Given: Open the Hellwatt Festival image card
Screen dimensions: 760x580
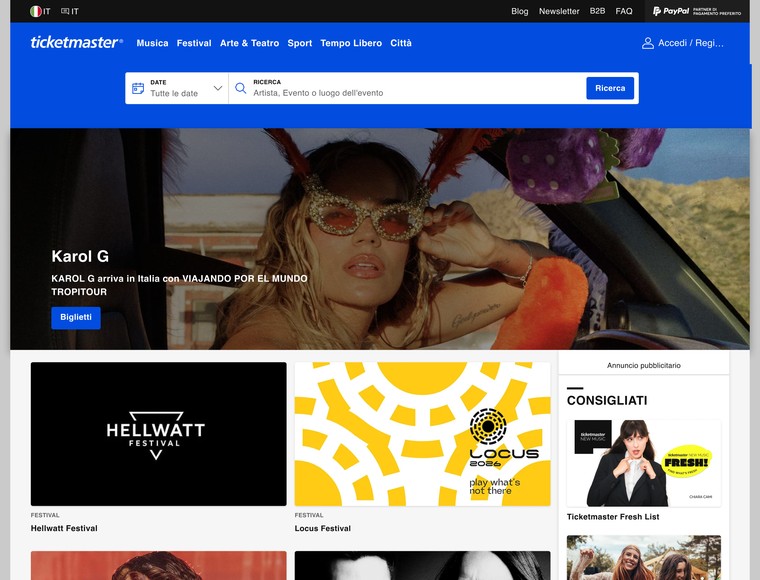Looking at the screenshot, I should (x=158, y=434).
